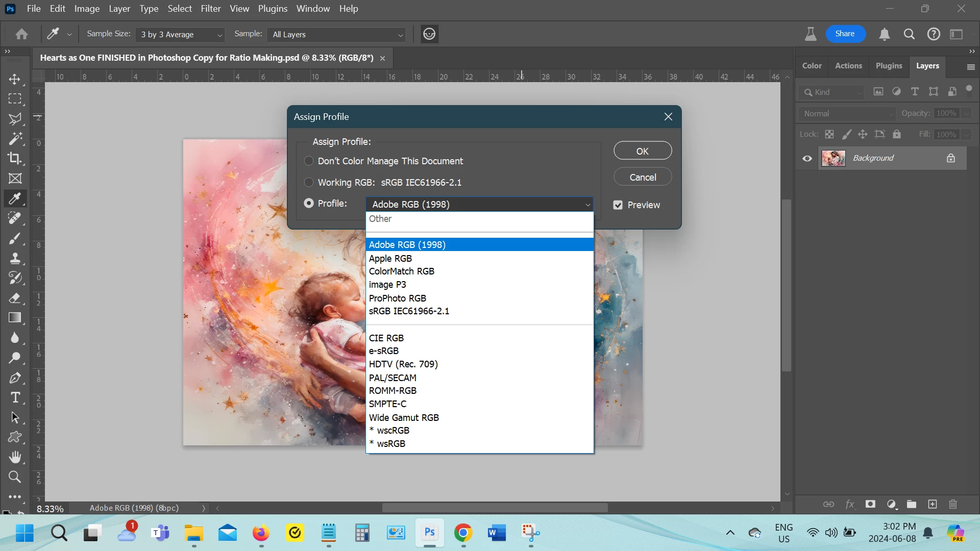Click the Background layer thumbnail
The height and width of the screenshot is (551, 980).
coord(833,158)
